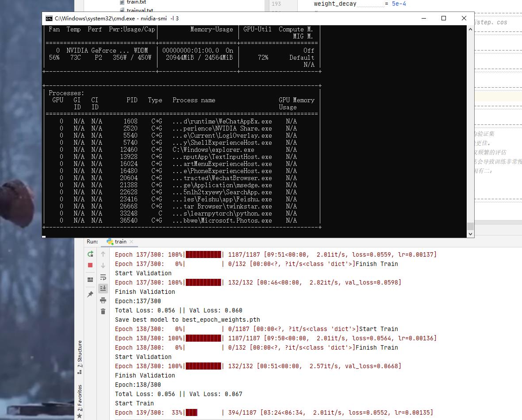
Task: Toggle scroll to end of console
Action: (x=103, y=289)
